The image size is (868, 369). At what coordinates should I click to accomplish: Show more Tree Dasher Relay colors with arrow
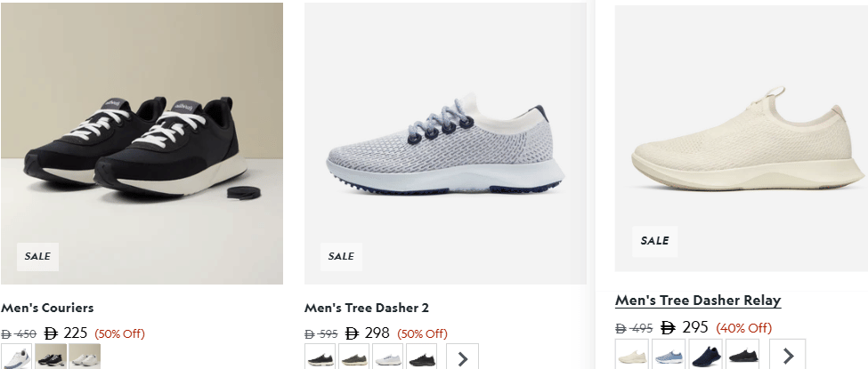pyautogui.click(x=788, y=355)
